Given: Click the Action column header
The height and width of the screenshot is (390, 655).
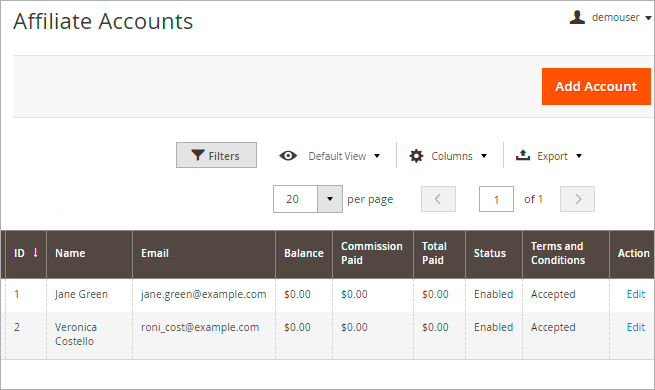Looking at the screenshot, I should pos(633,254).
